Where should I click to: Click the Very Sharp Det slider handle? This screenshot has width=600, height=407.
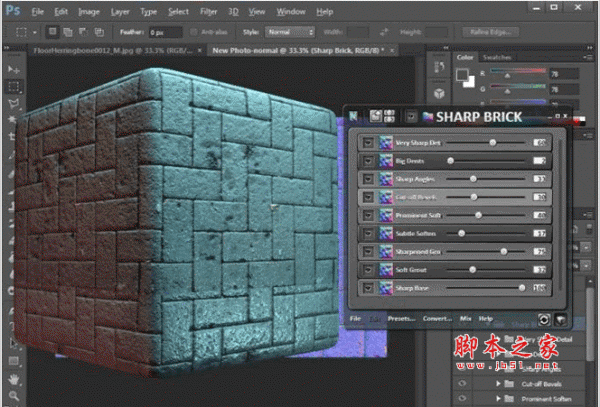pyautogui.click(x=493, y=143)
